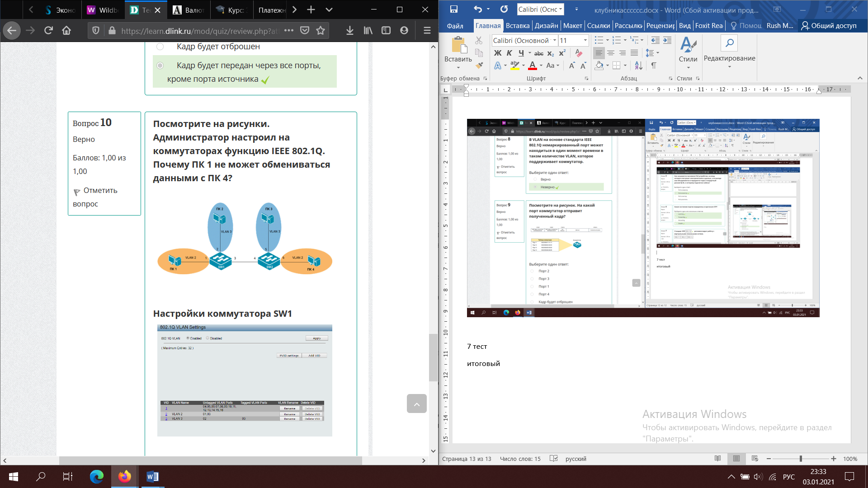This screenshot has width=868, height=488.
Task: Open the Файл menu in Word
Action: tap(455, 26)
